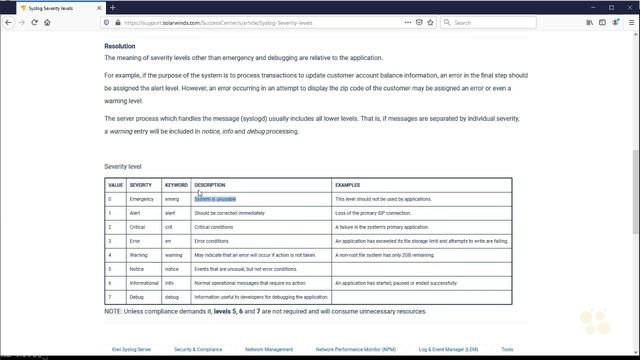
Task: Open Log & Event Manager (LEM) link
Action: coord(448,349)
